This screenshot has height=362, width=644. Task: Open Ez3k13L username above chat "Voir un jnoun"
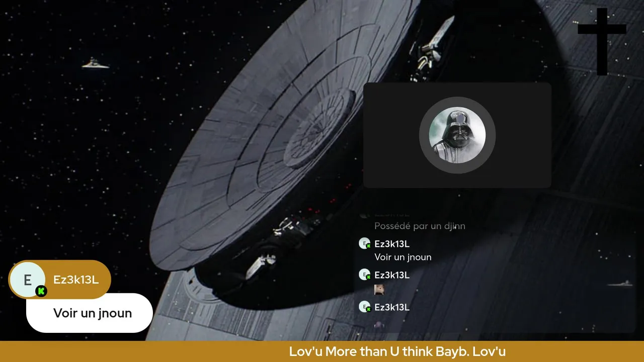tap(392, 244)
